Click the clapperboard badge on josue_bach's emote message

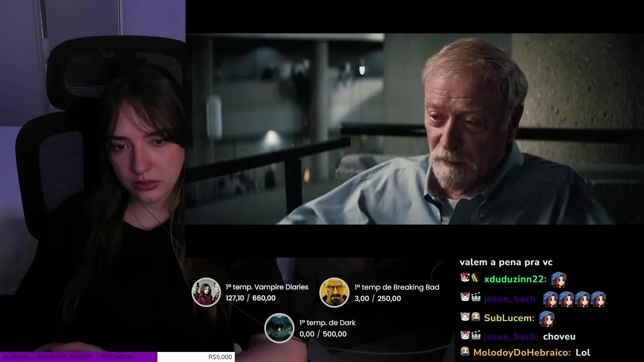point(475,297)
